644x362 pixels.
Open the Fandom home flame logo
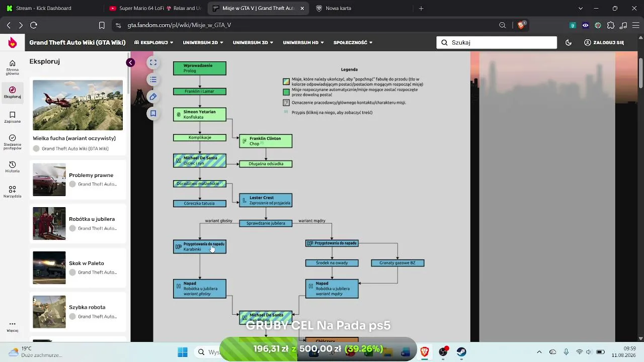tap(13, 43)
